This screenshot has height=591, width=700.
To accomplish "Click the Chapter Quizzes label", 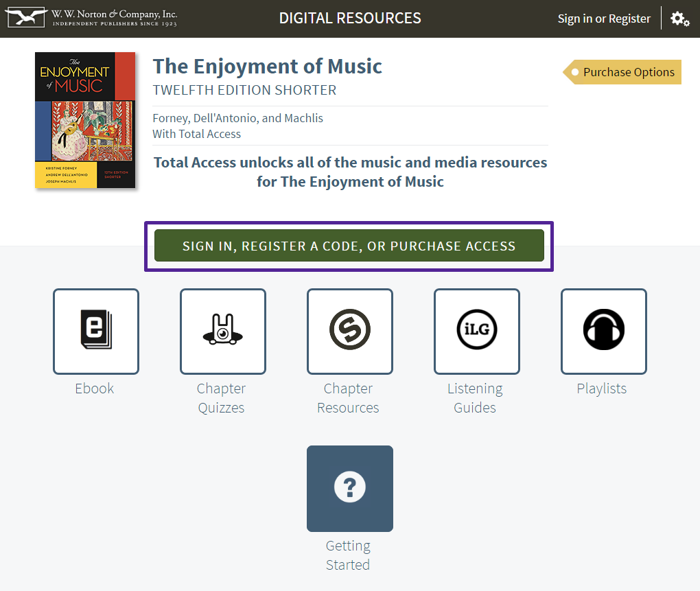I will [222, 397].
